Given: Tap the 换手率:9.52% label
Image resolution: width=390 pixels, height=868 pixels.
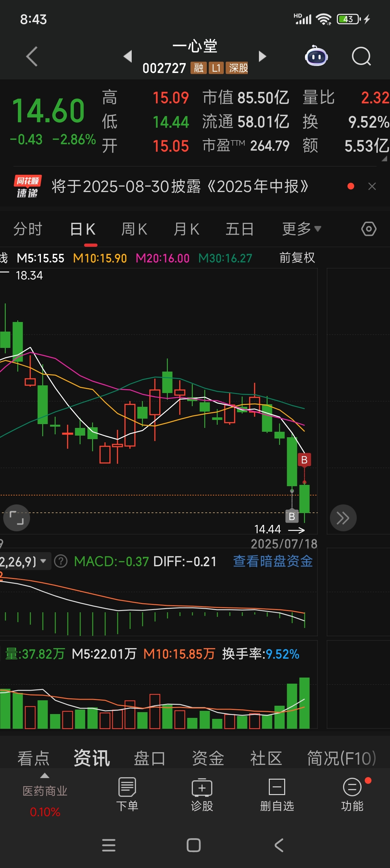Looking at the screenshot, I should pos(261,654).
